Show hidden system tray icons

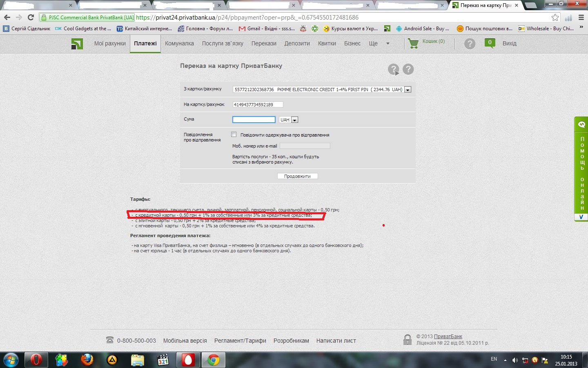[505, 360]
